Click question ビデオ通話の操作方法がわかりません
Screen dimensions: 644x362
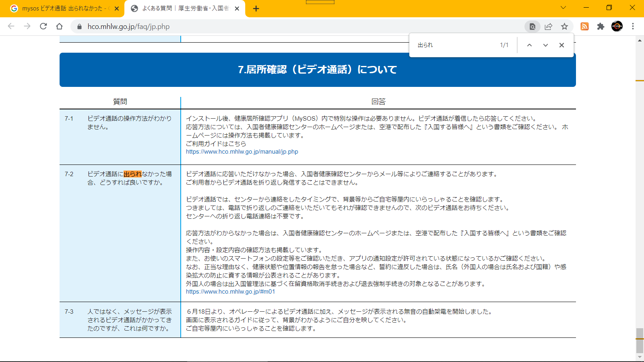click(x=130, y=123)
